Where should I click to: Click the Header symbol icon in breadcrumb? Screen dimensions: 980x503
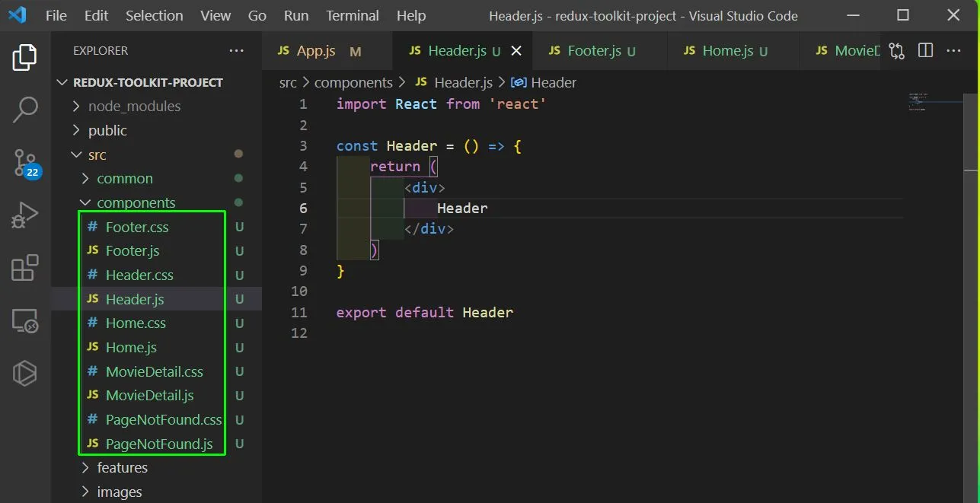coord(519,82)
